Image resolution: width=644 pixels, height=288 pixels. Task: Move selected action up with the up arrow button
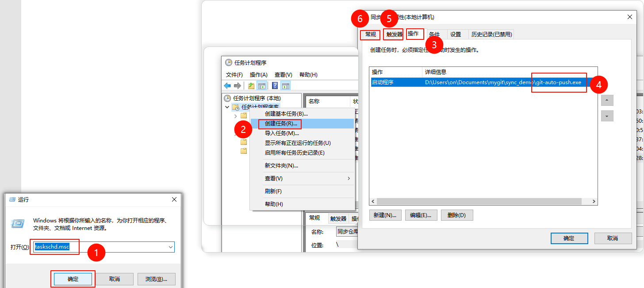(x=607, y=100)
